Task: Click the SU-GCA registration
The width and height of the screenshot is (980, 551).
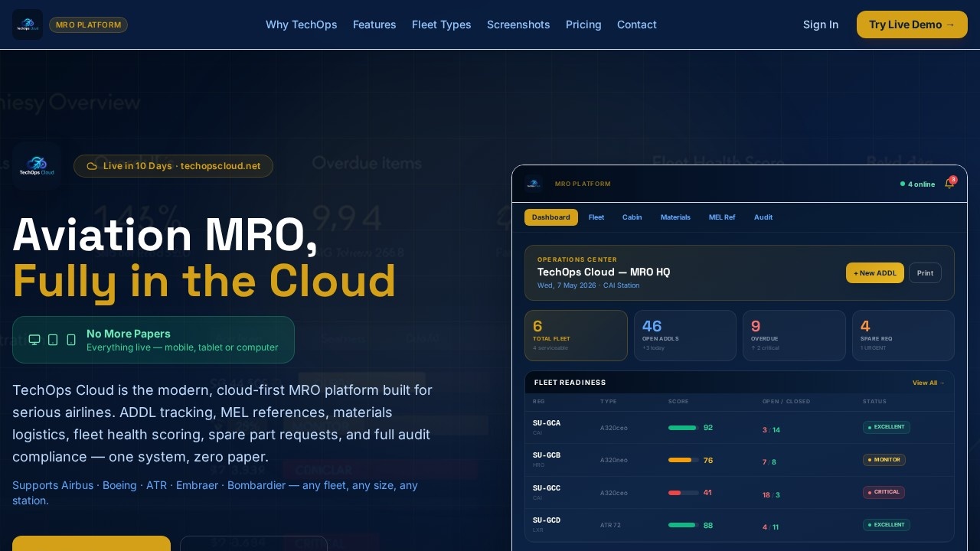Action: pos(547,422)
